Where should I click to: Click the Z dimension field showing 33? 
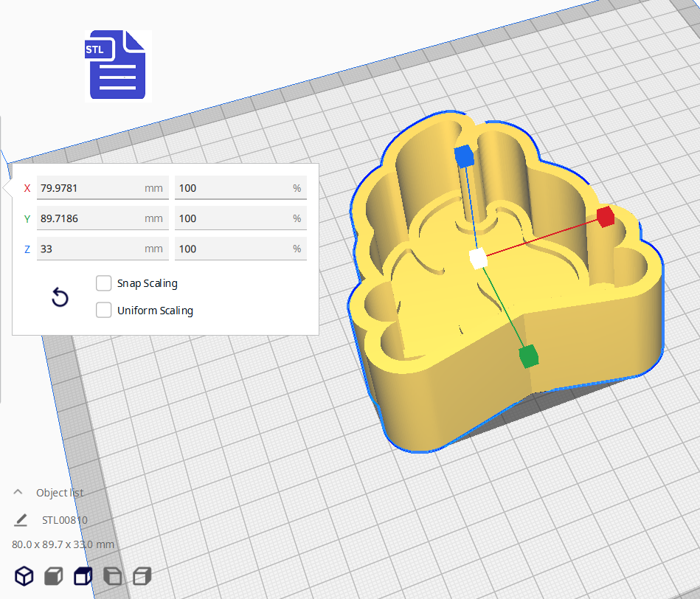(89, 249)
